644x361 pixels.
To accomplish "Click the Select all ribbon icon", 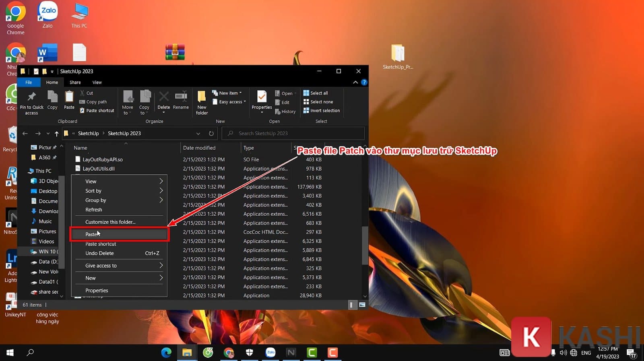I will (x=316, y=93).
